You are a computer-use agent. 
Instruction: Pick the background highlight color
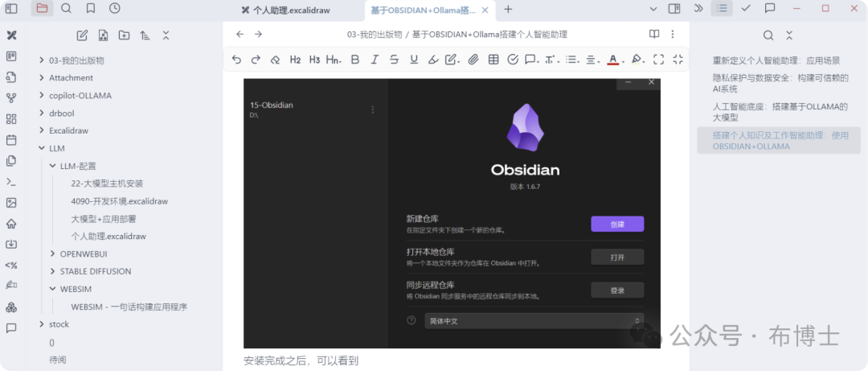click(x=637, y=60)
